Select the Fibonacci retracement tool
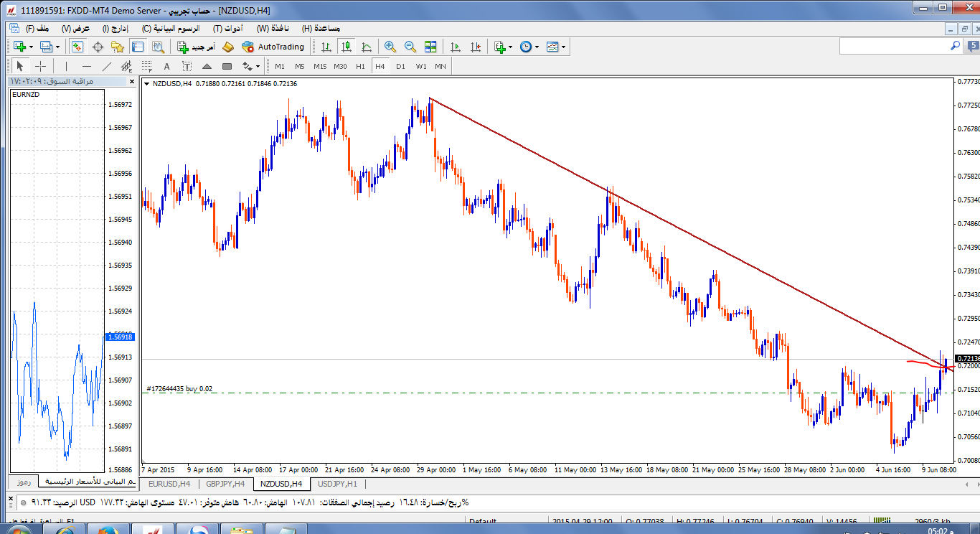The height and width of the screenshot is (534, 980). (147, 66)
